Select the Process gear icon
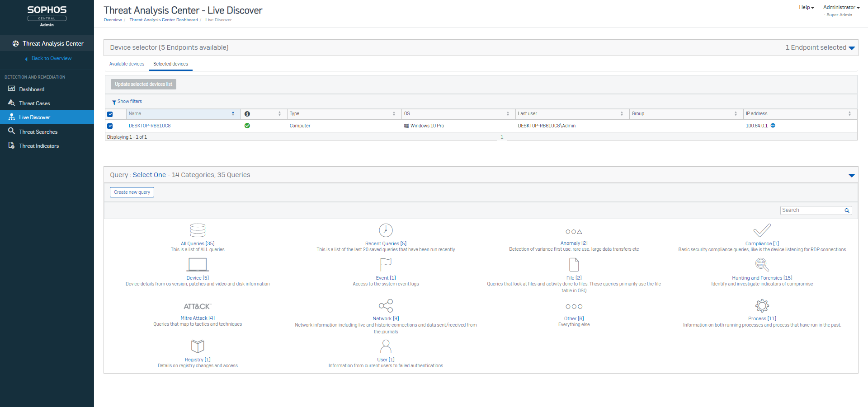Screen dimensions: 868x407 (762, 306)
